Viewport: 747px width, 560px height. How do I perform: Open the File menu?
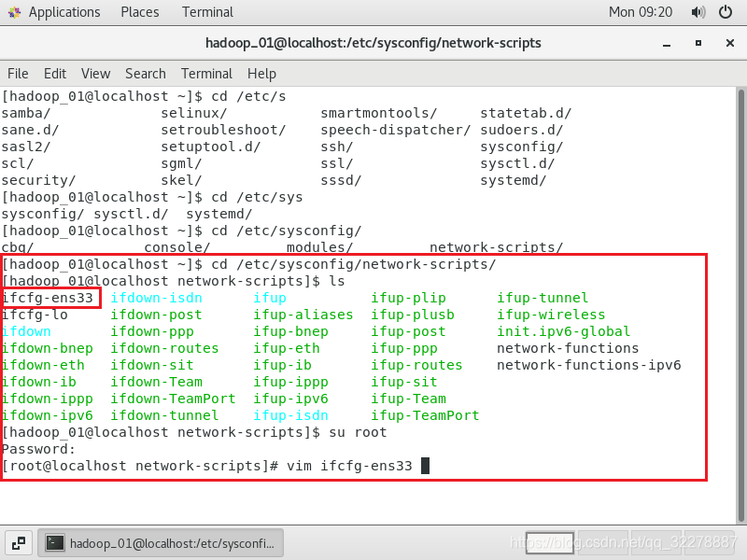click(x=18, y=74)
